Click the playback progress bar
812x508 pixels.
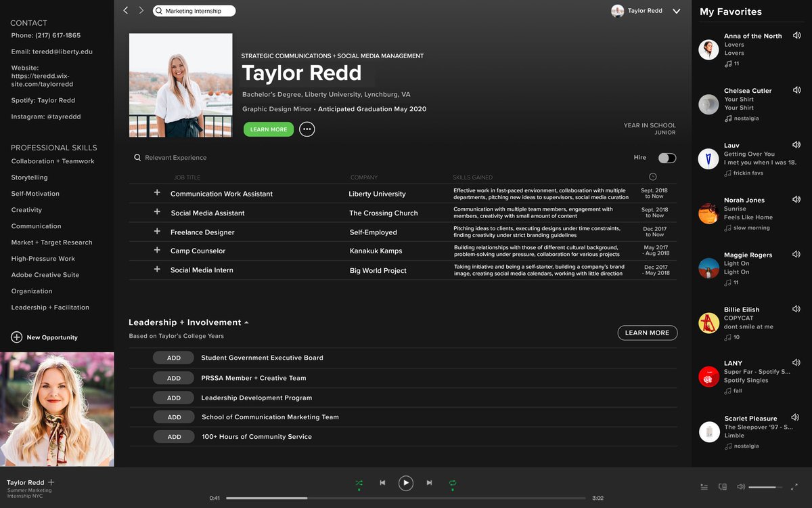405,498
